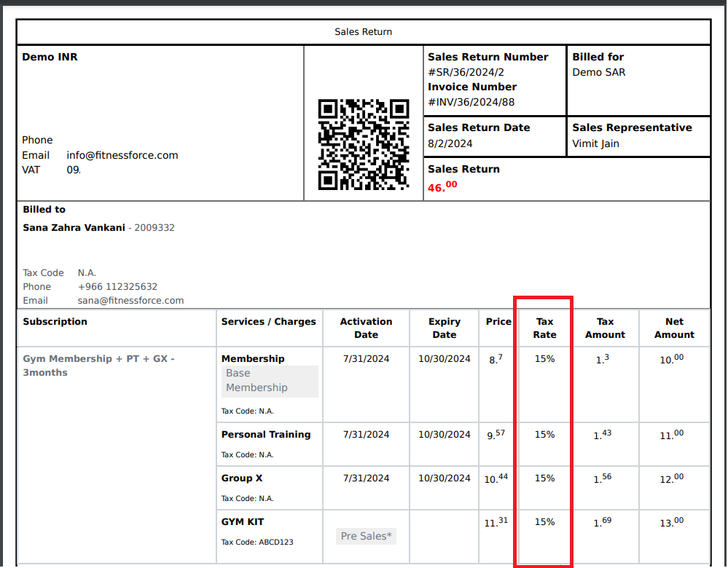Click the Sales Return Date value 8/2/2024
The image size is (728, 568).
click(x=450, y=144)
